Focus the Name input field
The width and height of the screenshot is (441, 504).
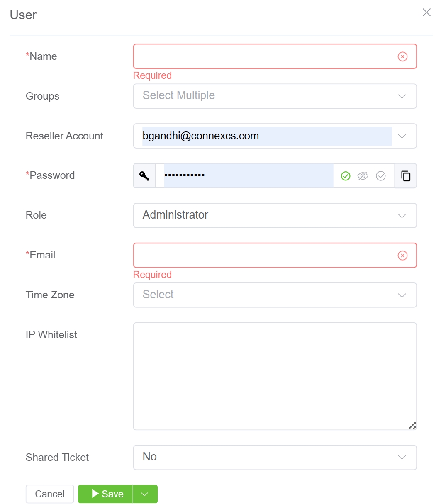click(x=264, y=56)
